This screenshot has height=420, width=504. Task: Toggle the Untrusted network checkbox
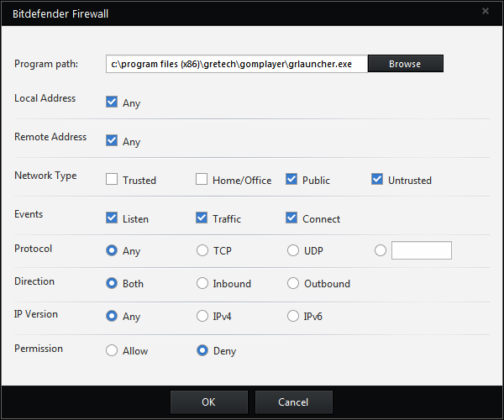(377, 179)
